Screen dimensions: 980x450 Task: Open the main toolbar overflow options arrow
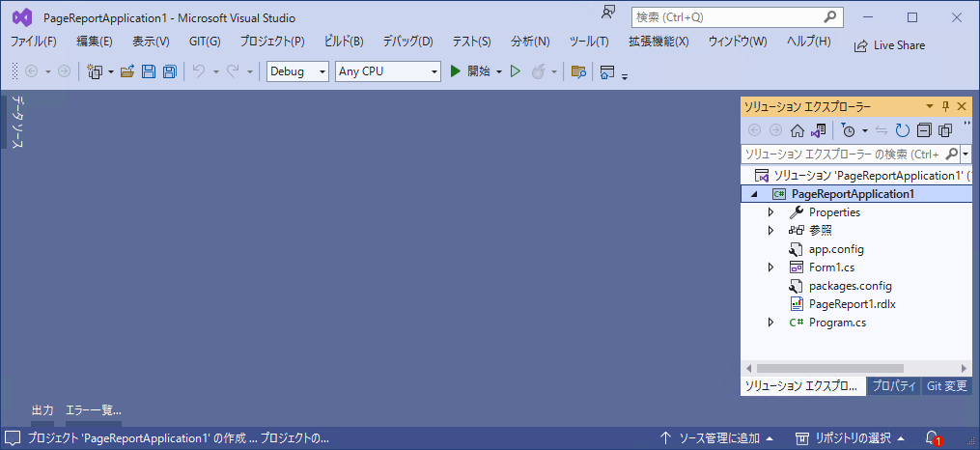[x=625, y=76]
